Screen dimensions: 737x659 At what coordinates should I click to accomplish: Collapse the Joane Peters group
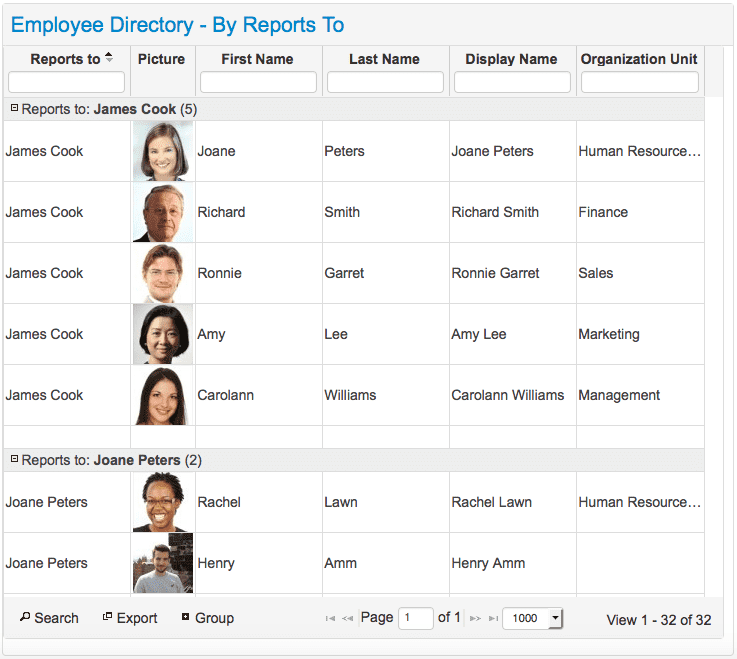pos(14,459)
